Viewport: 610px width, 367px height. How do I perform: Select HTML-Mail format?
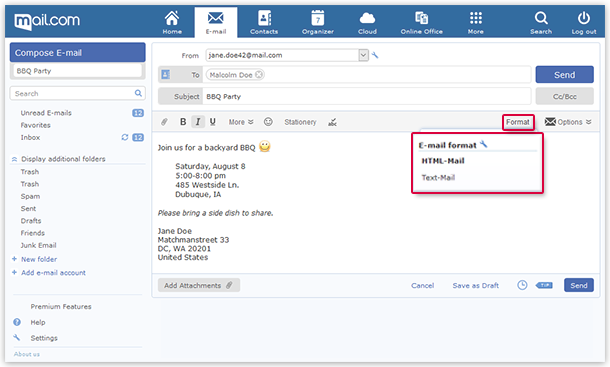click(443, 161)
